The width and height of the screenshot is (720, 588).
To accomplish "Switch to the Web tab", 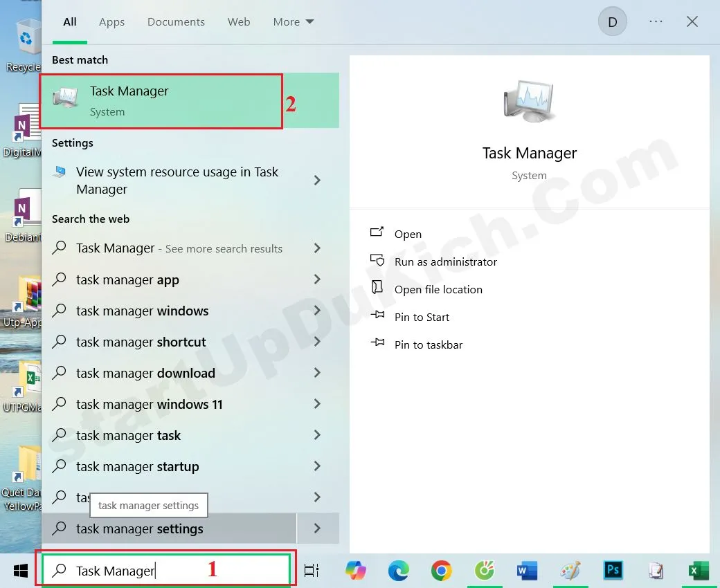I will point(239,21).
